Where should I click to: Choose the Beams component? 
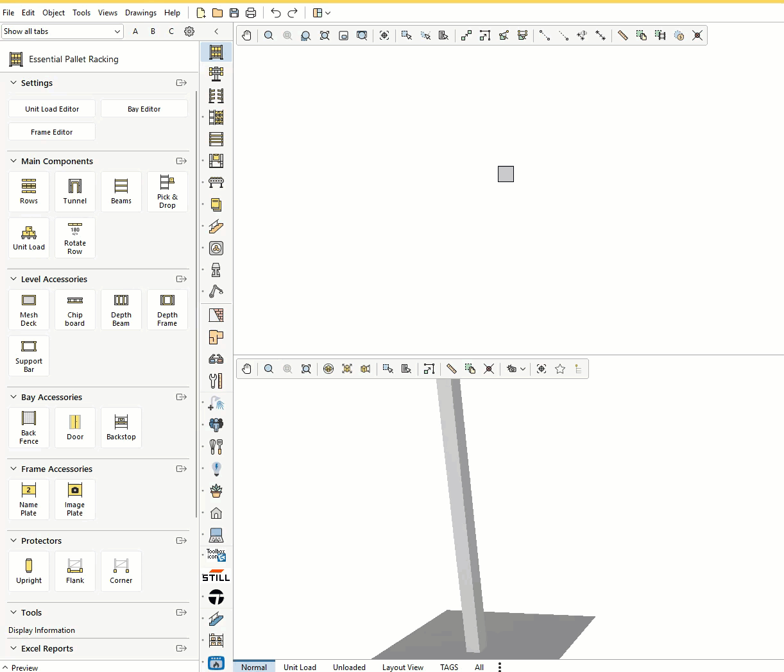pyautogui.click(x=121, y=192)
